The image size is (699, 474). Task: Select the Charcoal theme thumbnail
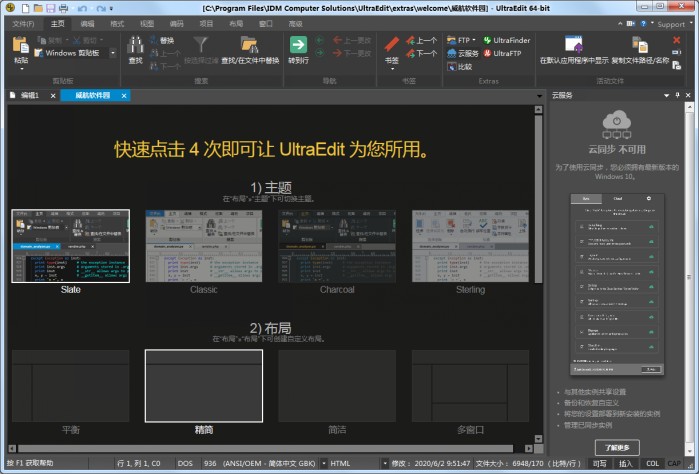click(336, 246)
